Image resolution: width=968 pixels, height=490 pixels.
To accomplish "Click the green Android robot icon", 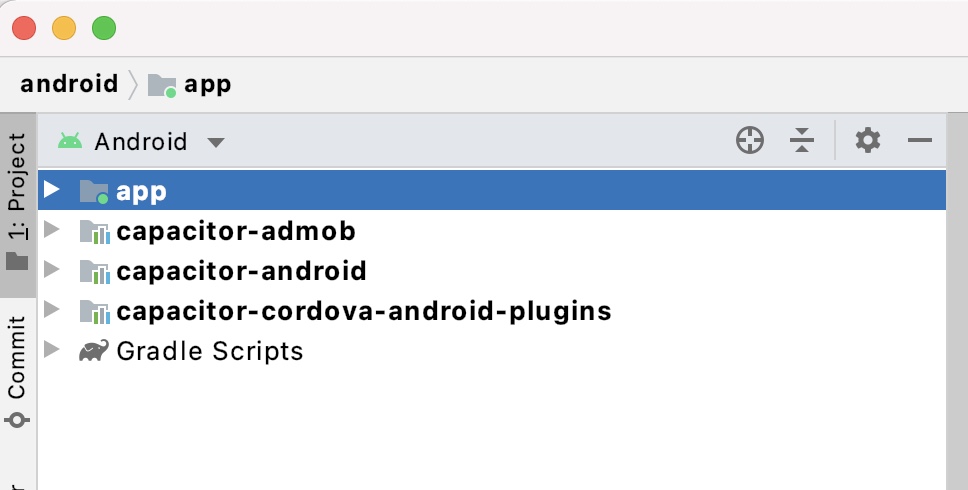I will pos(70,141).
